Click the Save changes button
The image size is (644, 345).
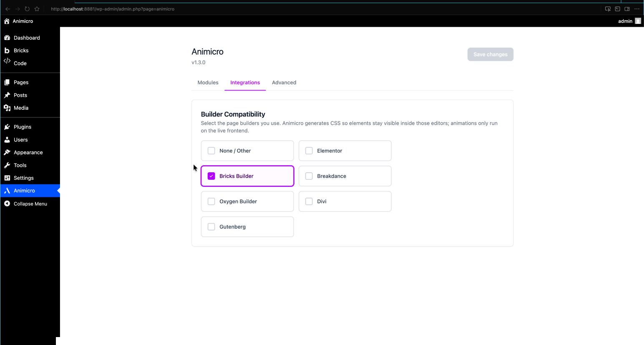491,54
